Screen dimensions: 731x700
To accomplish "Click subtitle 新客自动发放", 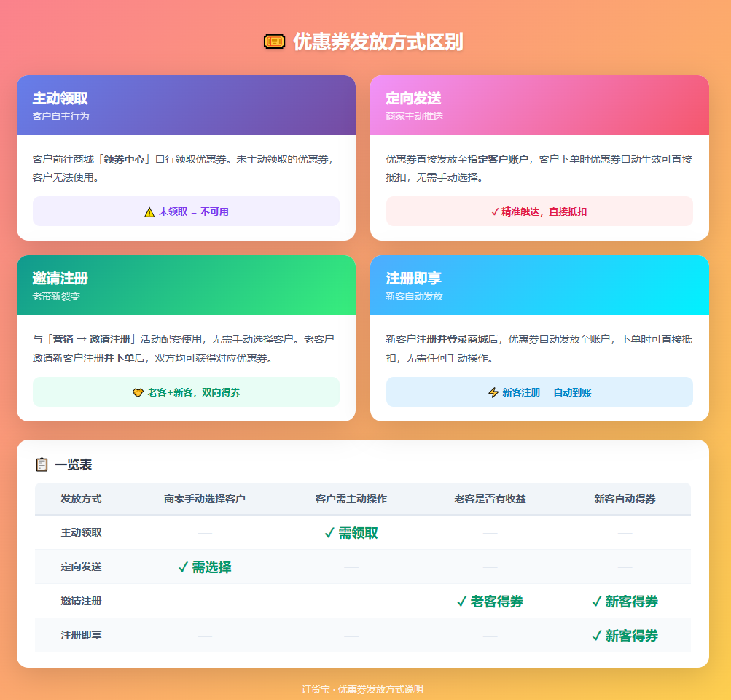I will coord(414,296).
